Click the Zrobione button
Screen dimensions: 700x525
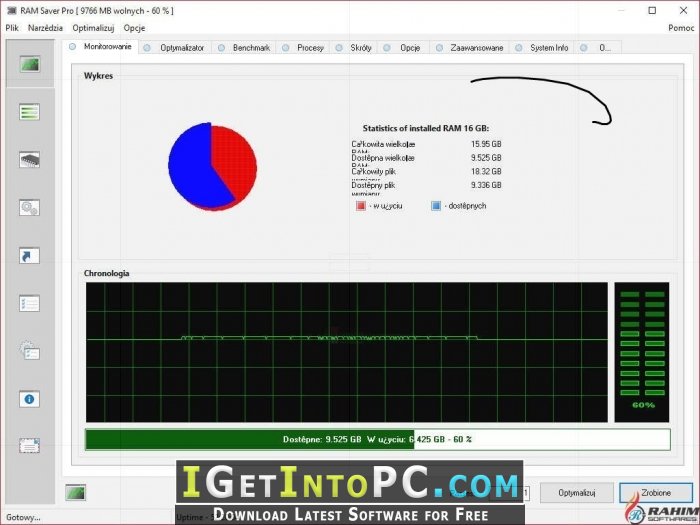tap(656, 492)
